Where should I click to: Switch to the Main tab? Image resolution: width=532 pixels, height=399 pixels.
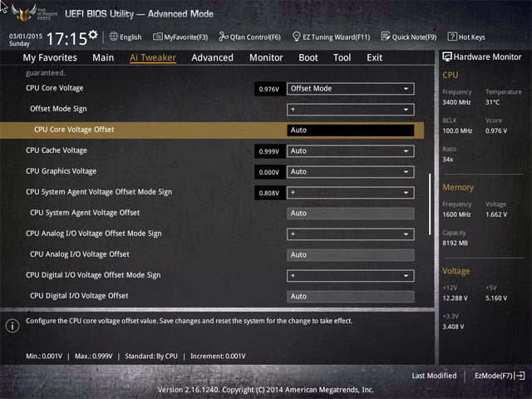pos(103,57)
